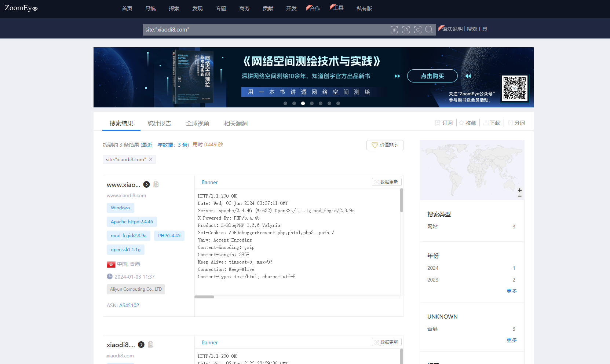Switch to the 搜索结果 tab
Screen dimensions: 610x364
tap(121, 124)
